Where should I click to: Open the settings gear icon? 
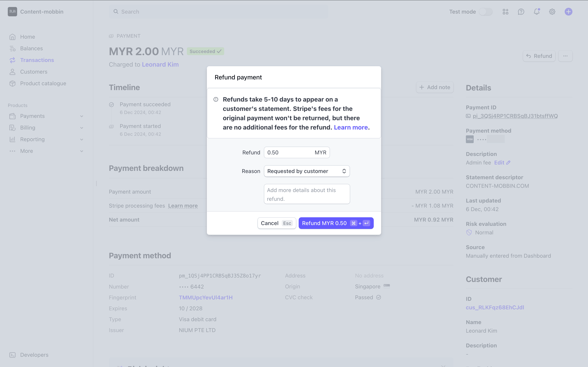tap(552, 12)
